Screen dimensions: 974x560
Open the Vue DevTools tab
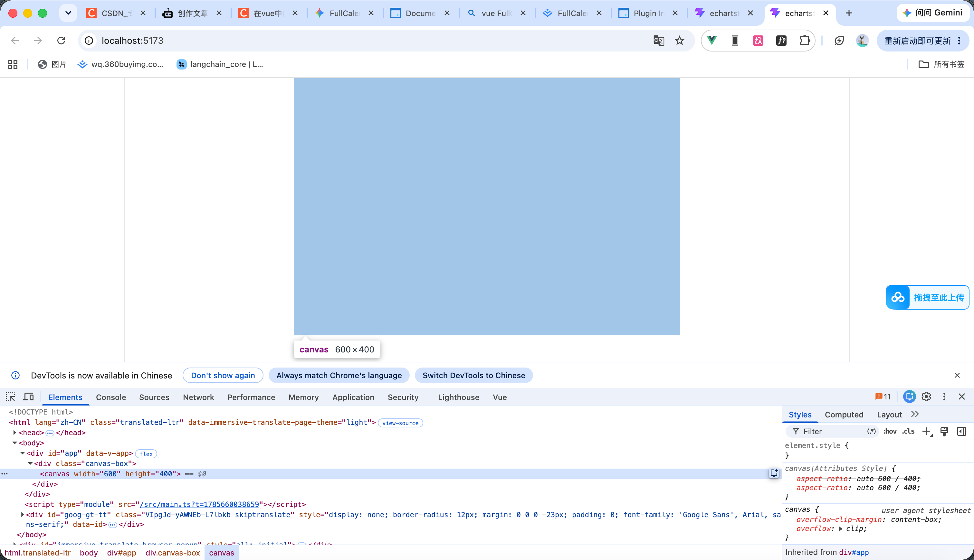[500, 397]
